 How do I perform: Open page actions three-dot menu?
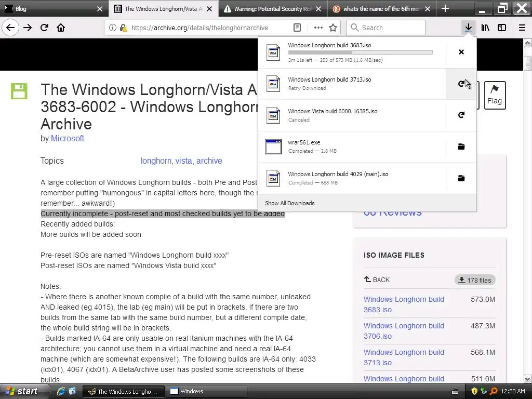click(x=318, y=28)
